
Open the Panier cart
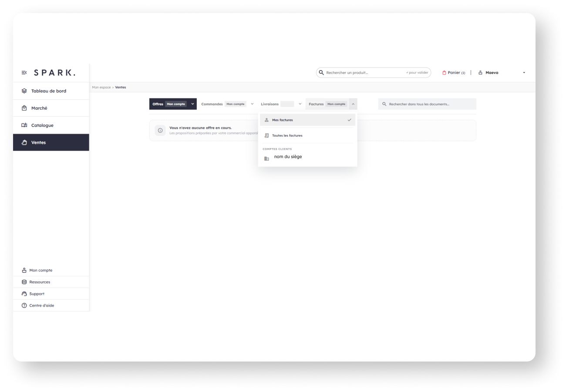click(x=454, y=73)
